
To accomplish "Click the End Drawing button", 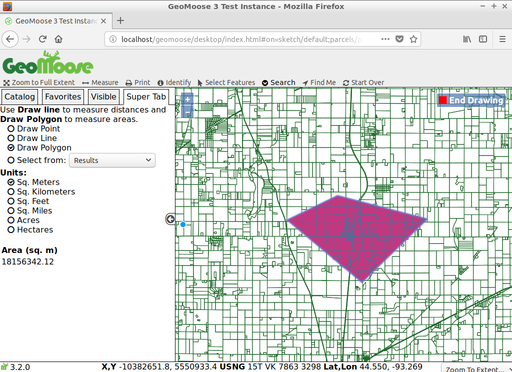I will click(x=471, y=100).
